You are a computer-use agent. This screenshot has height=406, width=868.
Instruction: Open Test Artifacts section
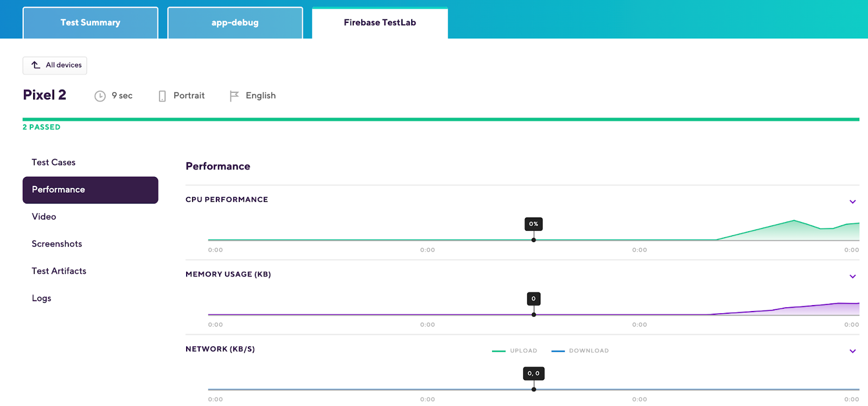click(x=90, y=271)
